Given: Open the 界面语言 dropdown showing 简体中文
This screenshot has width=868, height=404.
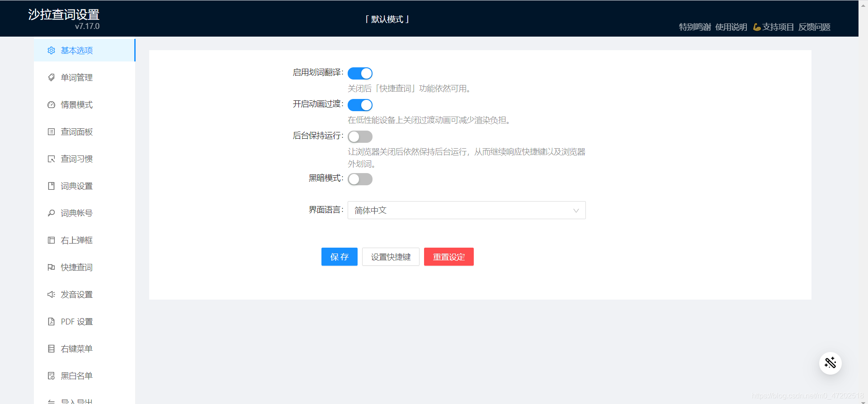Looking at the screenshot, I should [467, 210].
